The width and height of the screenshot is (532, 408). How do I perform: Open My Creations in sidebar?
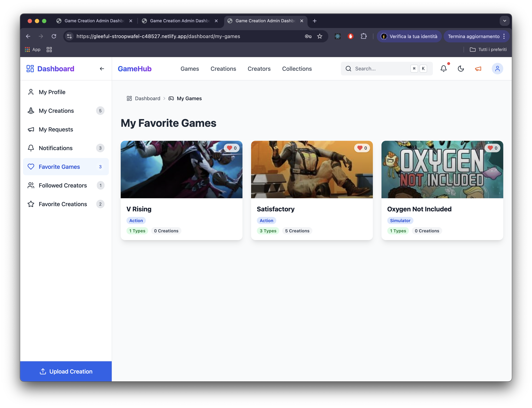coord(56,111)
